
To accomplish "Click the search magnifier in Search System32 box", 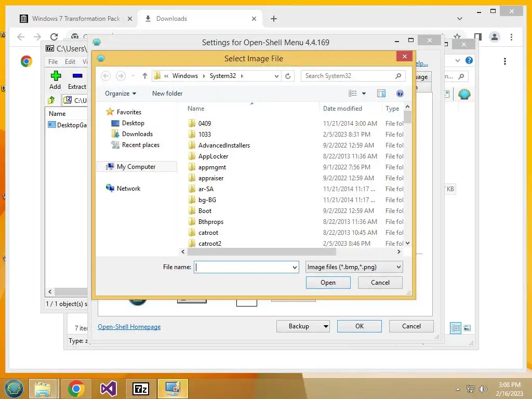I will (x=398, y=76).
